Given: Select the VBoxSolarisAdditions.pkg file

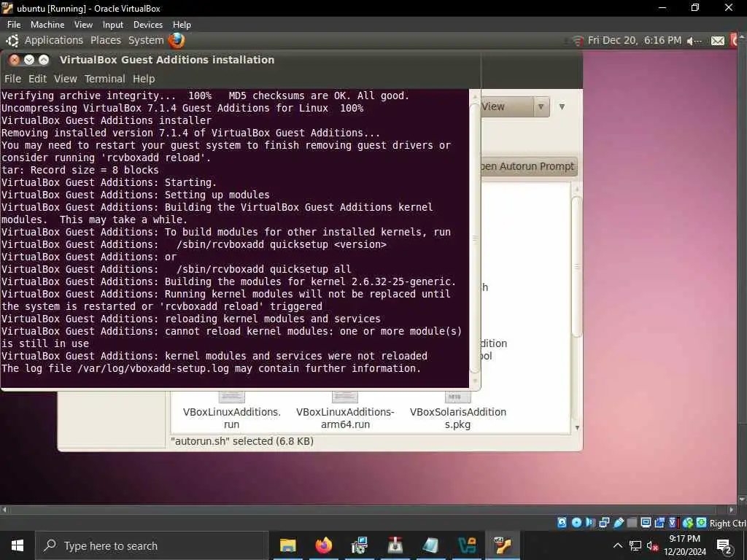Looking at the screenshot, I should pyautogui.click(x=458, y=411).
